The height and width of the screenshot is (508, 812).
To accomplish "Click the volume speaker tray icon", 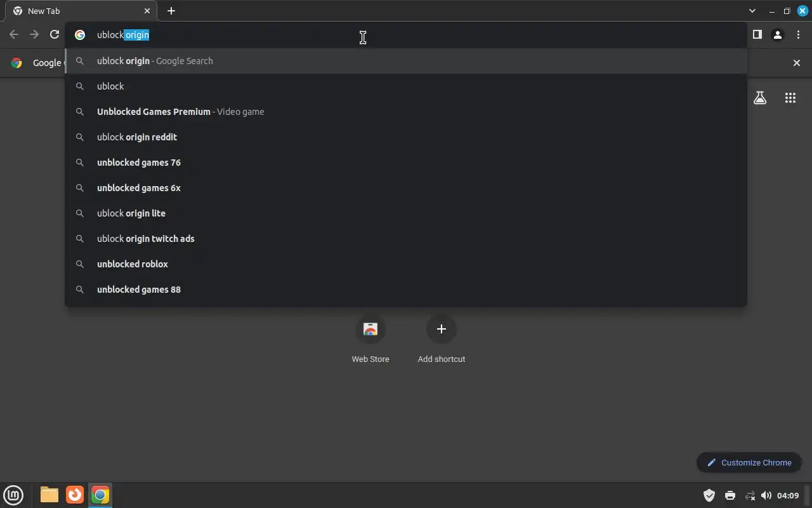I will tap(766, 495).
